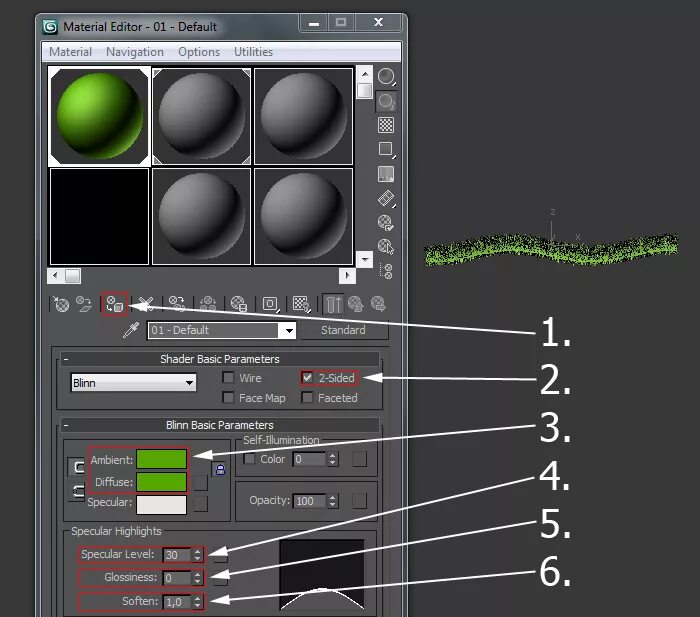Click Put Material to Scene icon
700x617 pixels.
click(84, 304)
